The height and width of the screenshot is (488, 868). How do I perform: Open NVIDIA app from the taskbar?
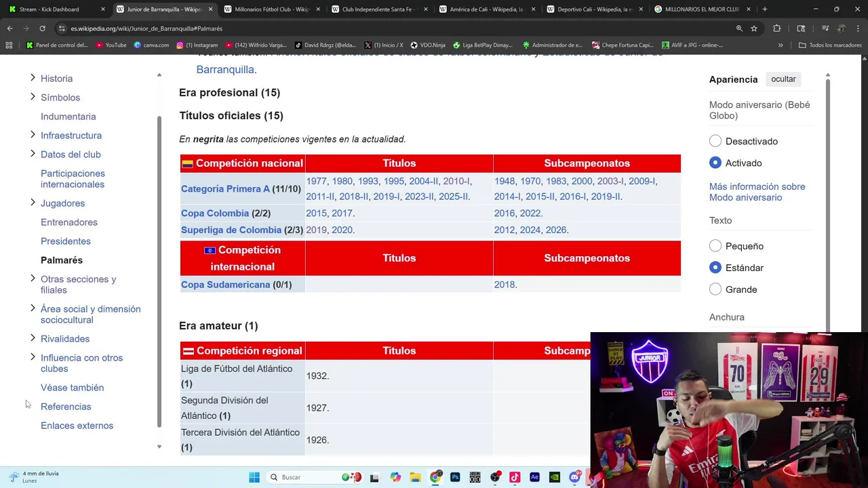555,477
